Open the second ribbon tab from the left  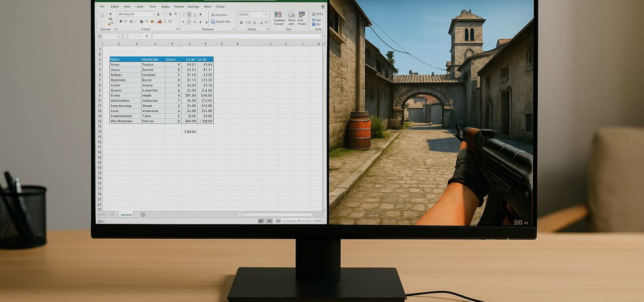[115, 7]
